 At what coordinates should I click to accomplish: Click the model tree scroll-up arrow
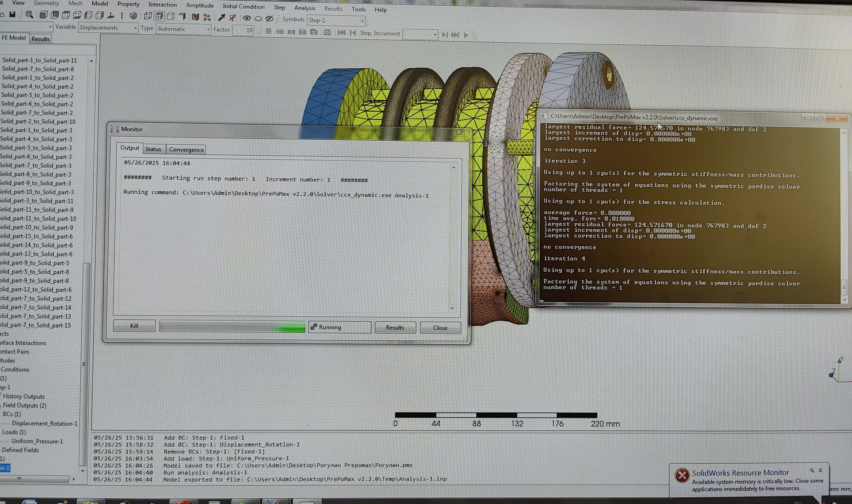pos(91,61)
